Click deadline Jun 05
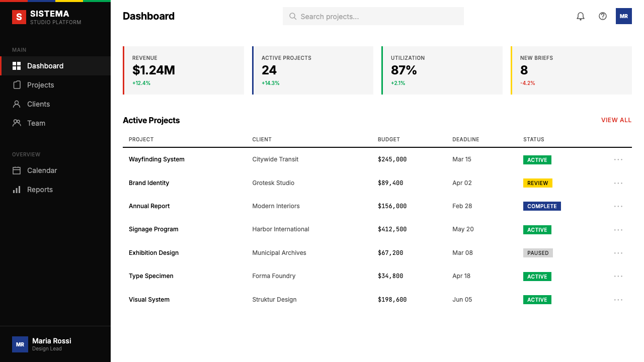644x362 pixels. tap(462, 300)
